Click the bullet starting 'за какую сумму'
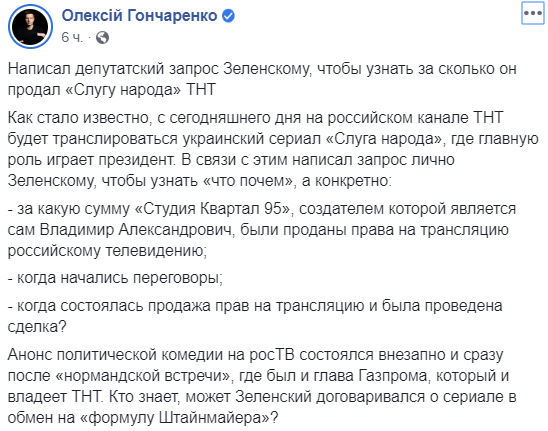This screenshot has height=431, width=548. (x=262, y=230)
